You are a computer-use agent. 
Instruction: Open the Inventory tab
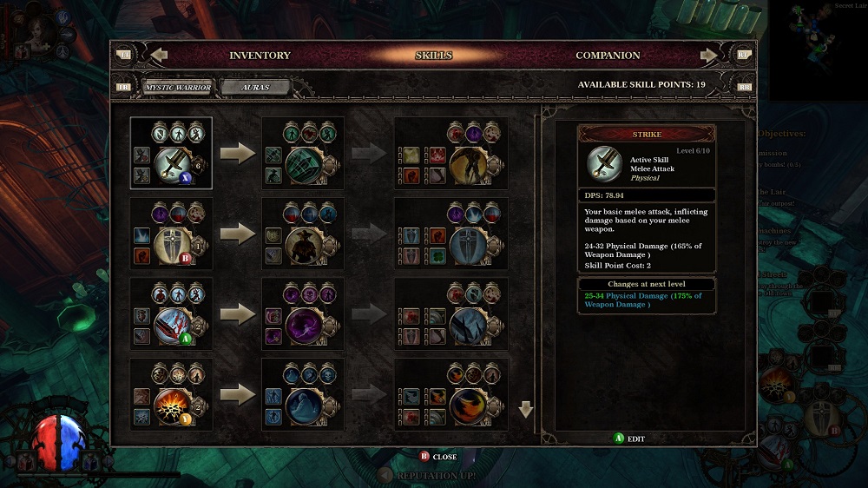tap(260, 56)
